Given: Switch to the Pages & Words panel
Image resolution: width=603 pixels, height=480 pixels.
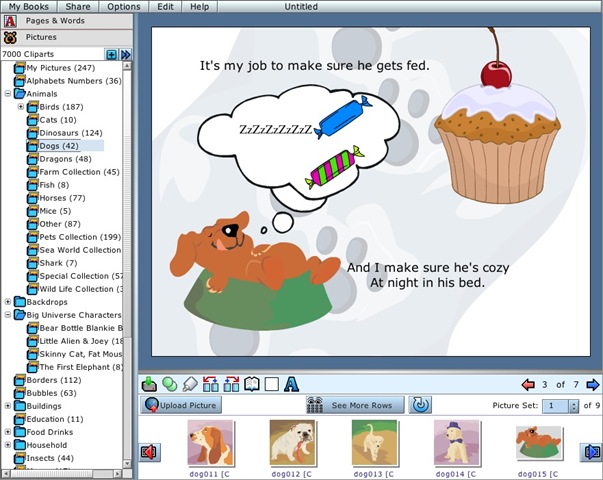Looking at the screenshot, I should tap(67, 21).
